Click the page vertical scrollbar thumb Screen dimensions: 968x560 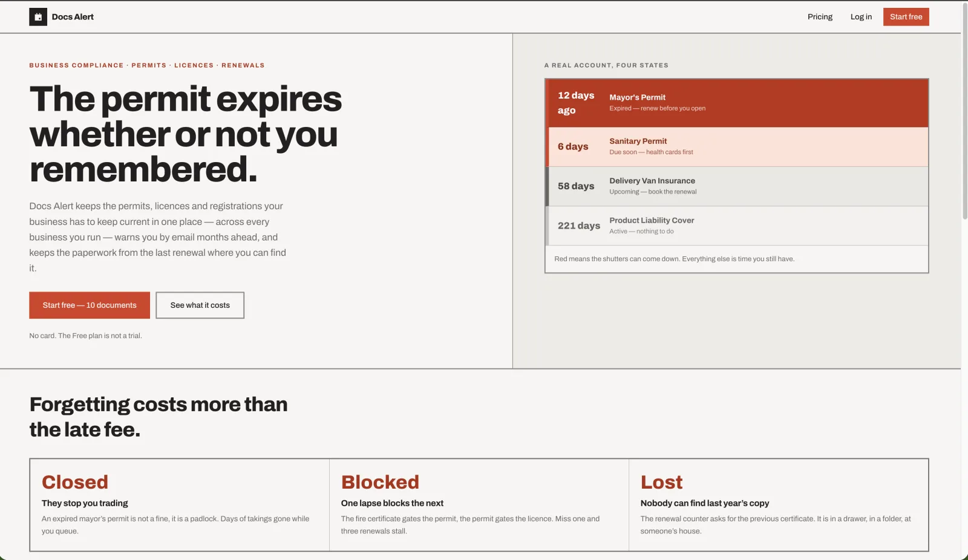pyautogui.click(x=964, y=111)
